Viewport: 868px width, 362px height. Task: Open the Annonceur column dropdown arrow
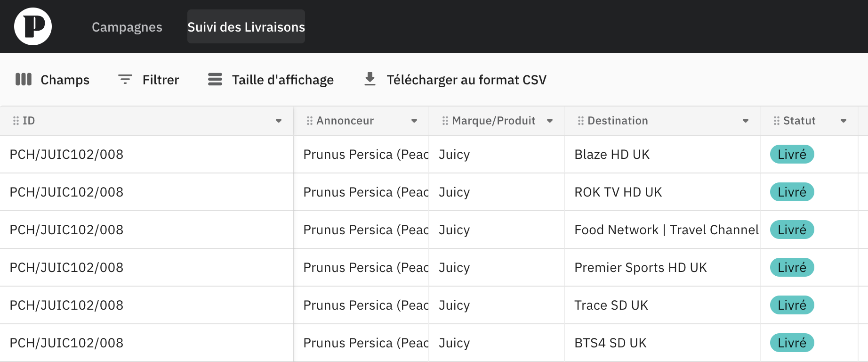pos(414,121)
